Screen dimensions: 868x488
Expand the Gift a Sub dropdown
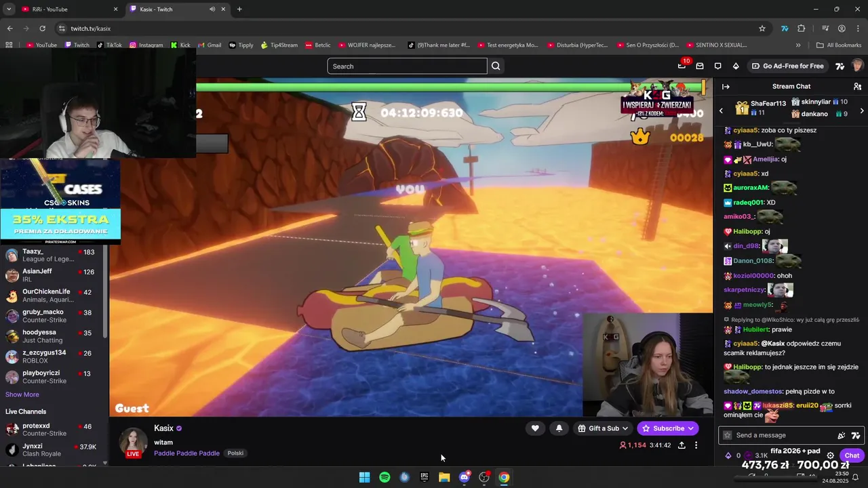(x=603, y=428)
